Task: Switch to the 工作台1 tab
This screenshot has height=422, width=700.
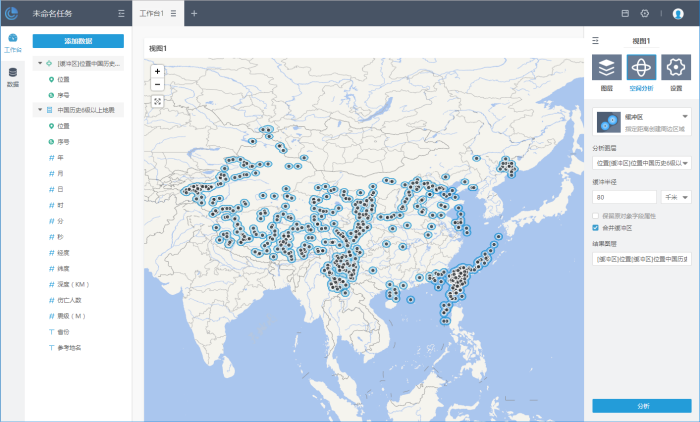Action: click(151, 14)
